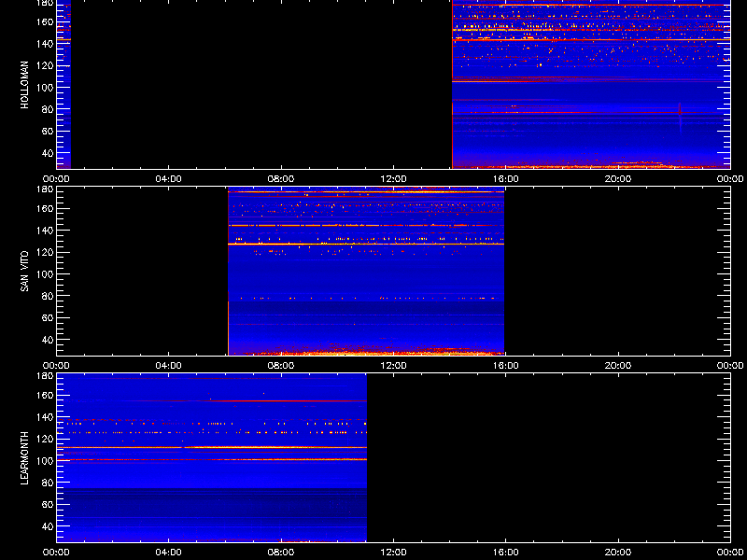Click the 140 frequency tick on San Vito axis
The image size is (747, 560).
pos(46,231)
